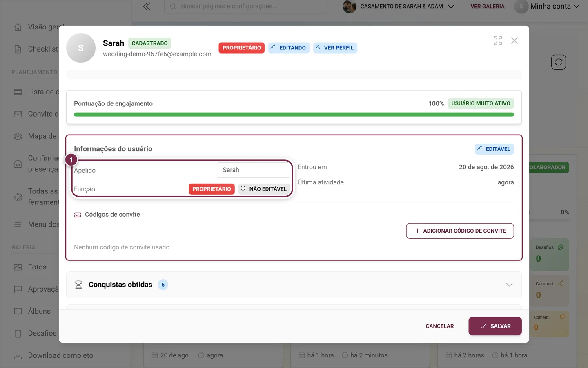
Task: Click the engagement score progress bar
Action: pos(294,115)
